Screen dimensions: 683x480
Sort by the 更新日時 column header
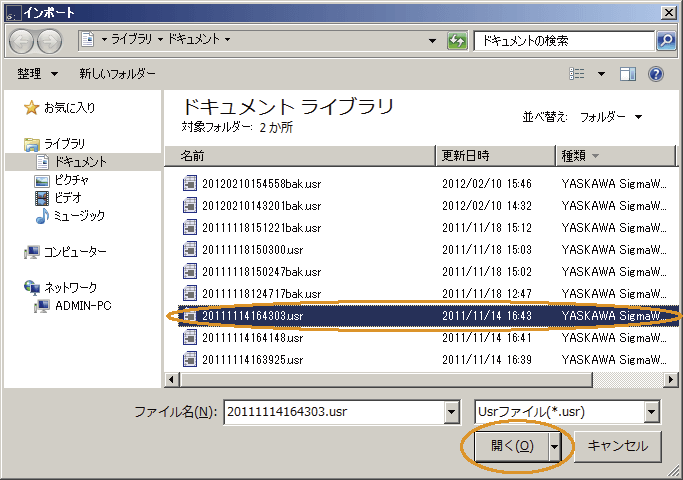[496, 156]
